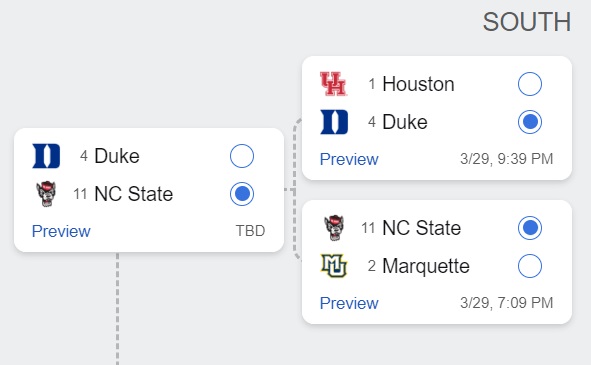Choose Duke radio button against NC State
Viewport: 591px width, 365px height.
(242, 156)
